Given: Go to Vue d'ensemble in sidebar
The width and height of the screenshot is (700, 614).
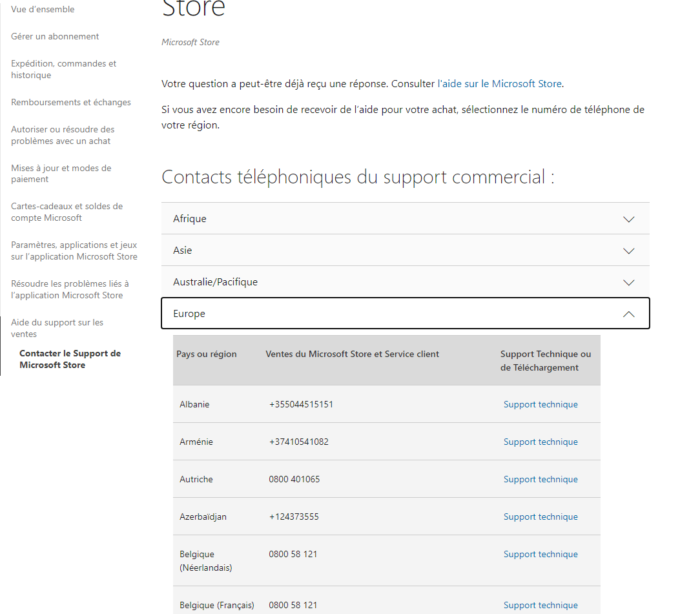Looking at the screenshot, I should click(x=43, y=10).
